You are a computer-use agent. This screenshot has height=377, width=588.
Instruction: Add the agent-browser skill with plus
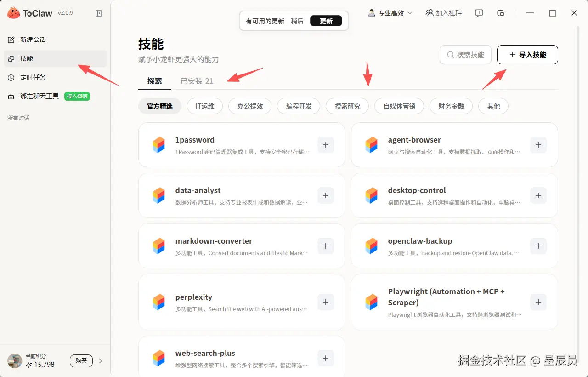538,145
